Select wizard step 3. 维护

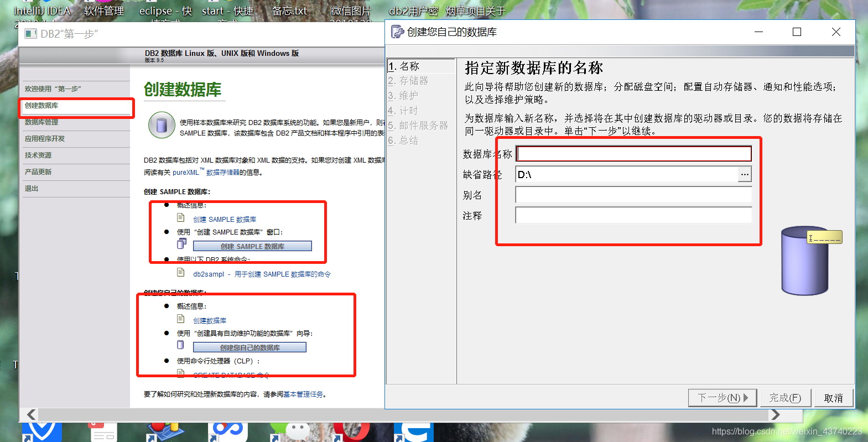coord(403,96)
